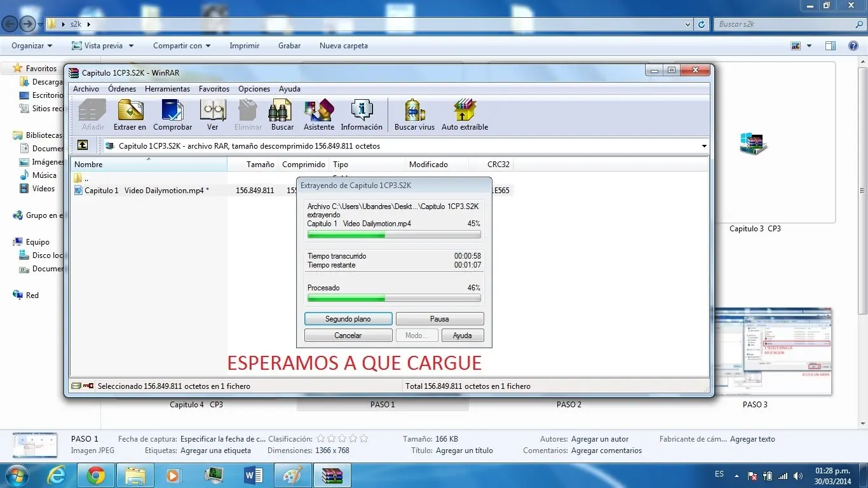Click the Auto extraíble SFX icon

465,115
